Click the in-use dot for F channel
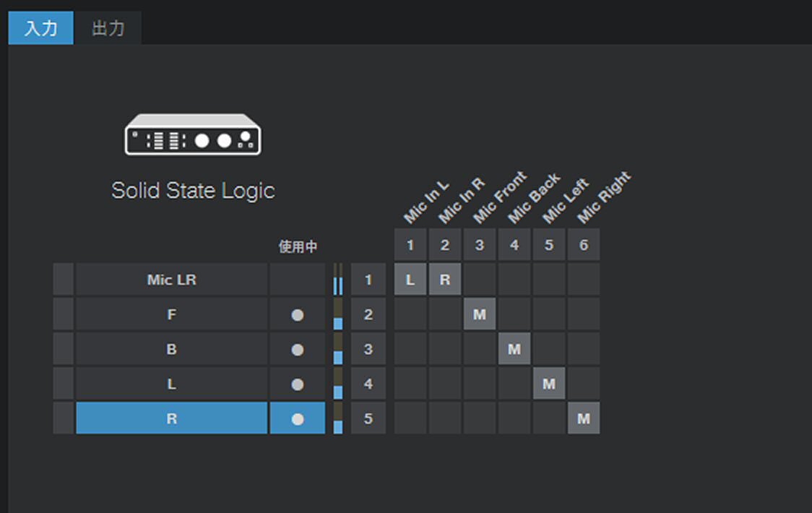This screenshot has height=513, width=812. (297, 314)
